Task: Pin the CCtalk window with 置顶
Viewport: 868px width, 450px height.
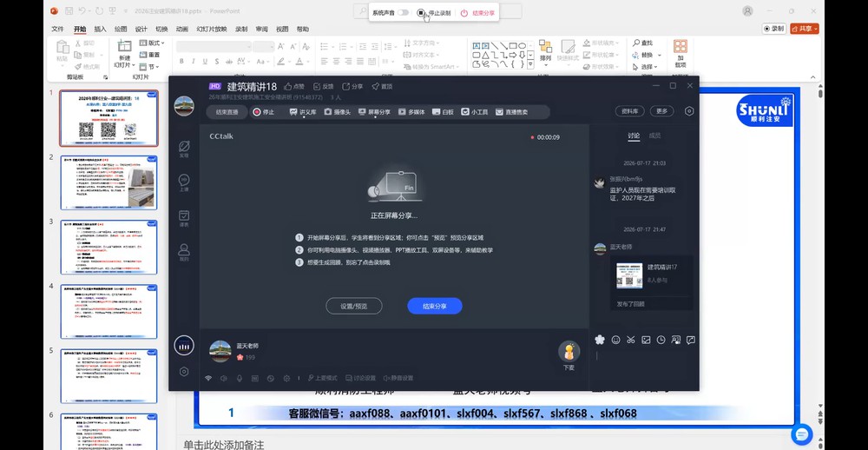Action: (x=382, y=87)
